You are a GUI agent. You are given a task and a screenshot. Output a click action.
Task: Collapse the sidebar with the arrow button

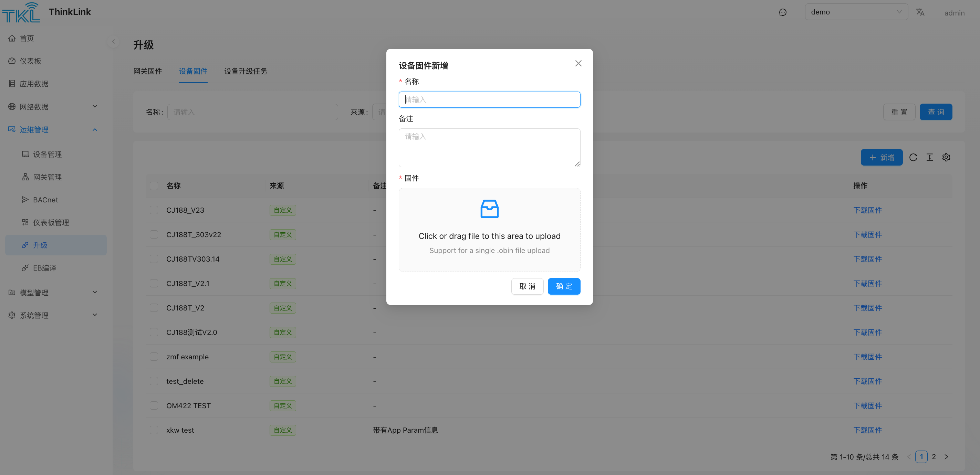pyautogui.click(x=113, y=41)
